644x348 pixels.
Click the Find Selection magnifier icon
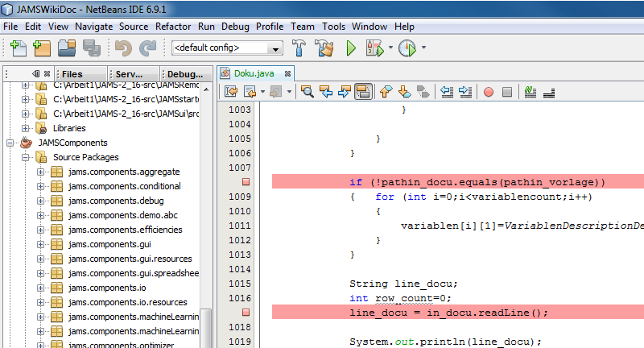pyautogui.click(x=308, y=92)
